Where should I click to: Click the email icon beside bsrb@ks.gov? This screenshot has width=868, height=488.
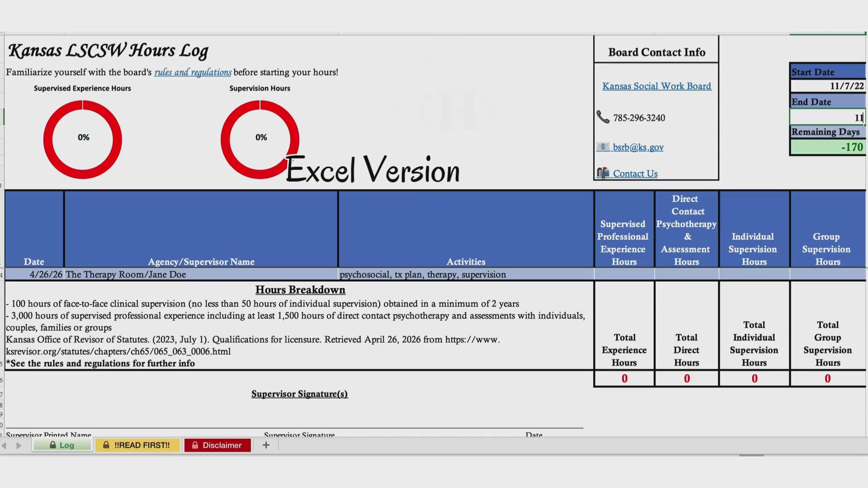coord(603,146)
